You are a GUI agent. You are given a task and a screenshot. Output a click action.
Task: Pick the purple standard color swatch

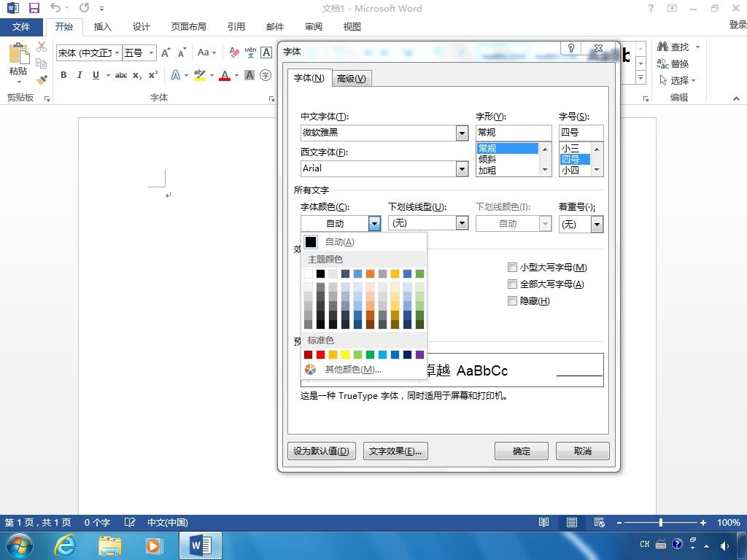point(419,355)
